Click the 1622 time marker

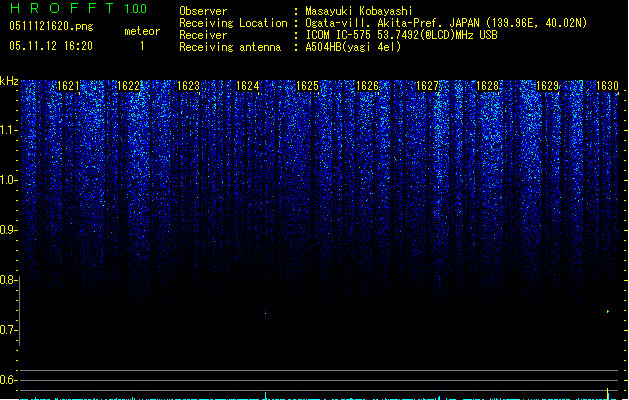point(128,85)
